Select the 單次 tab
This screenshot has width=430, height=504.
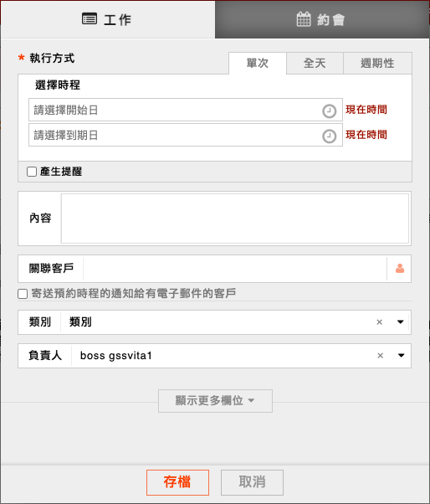coord(257,64)
